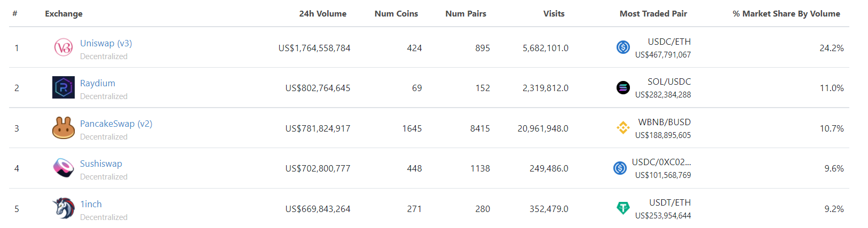Sort by Num Pairs column header
The width and height of the screenshot is (868, 228).
[x=465, y=14]
